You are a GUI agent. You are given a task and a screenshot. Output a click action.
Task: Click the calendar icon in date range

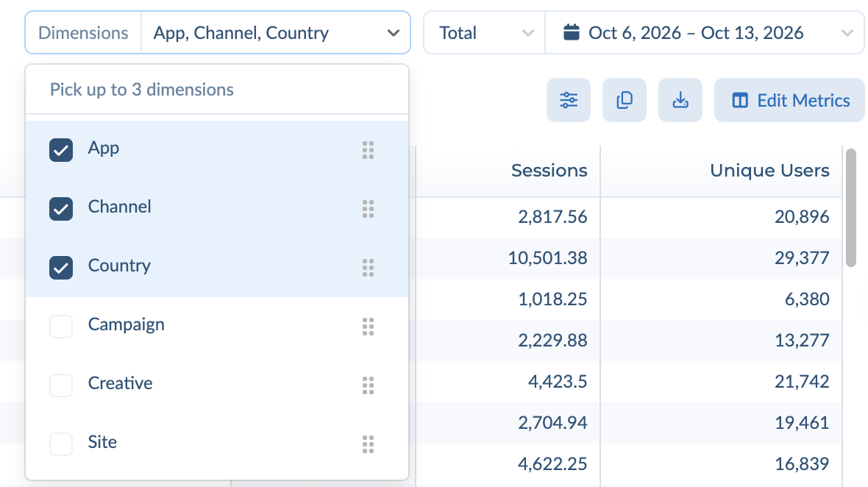pyautogui.click(x=572, y=32)
